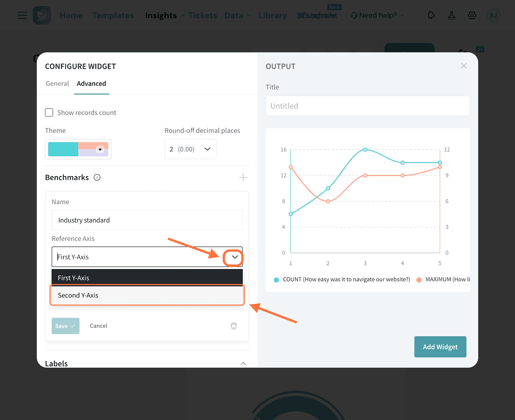This screenshot has width=515, height=420.
Task: Open the notifications bell icon
Action: (x=431, y=15)
